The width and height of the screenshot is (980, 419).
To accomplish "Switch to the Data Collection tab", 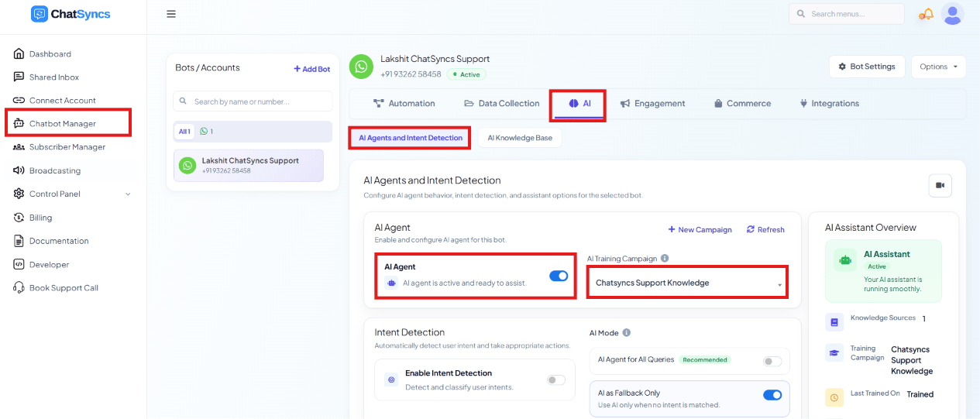I will point(501,103).
